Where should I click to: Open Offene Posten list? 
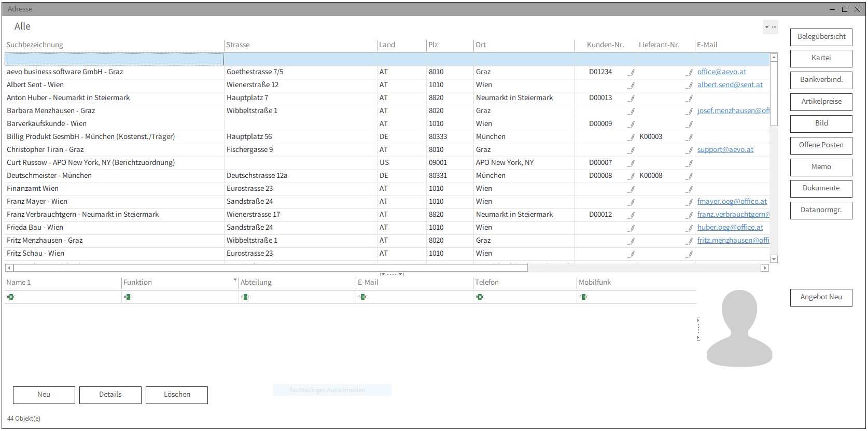click(821, 145)
